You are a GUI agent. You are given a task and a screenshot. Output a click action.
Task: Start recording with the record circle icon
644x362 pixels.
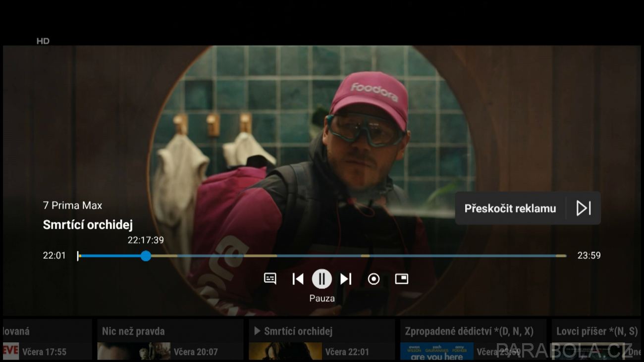coord(374,279)
